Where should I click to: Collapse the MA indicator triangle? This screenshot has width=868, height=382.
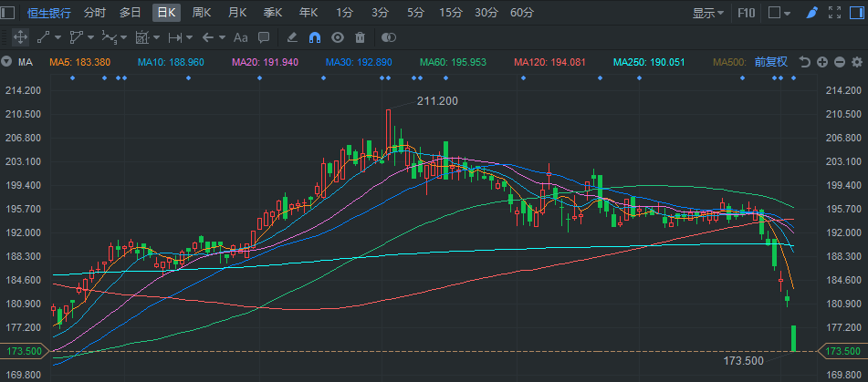[x=6, y=62]
